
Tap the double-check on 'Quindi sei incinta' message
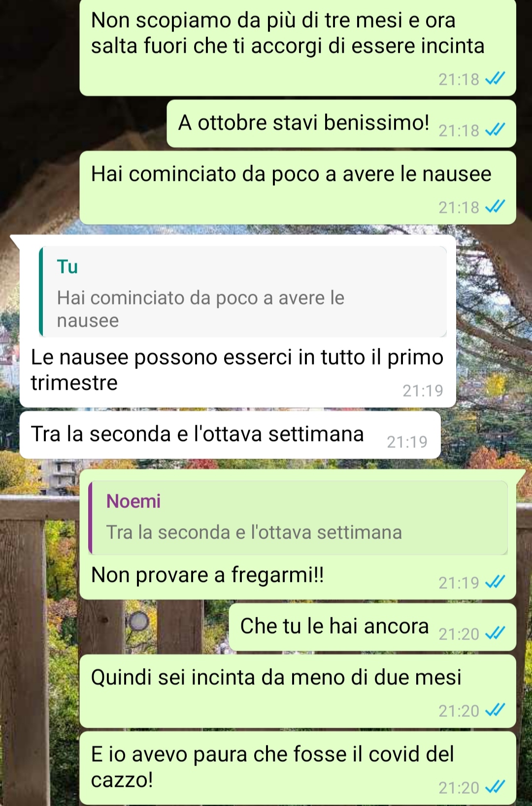[495, 709]
